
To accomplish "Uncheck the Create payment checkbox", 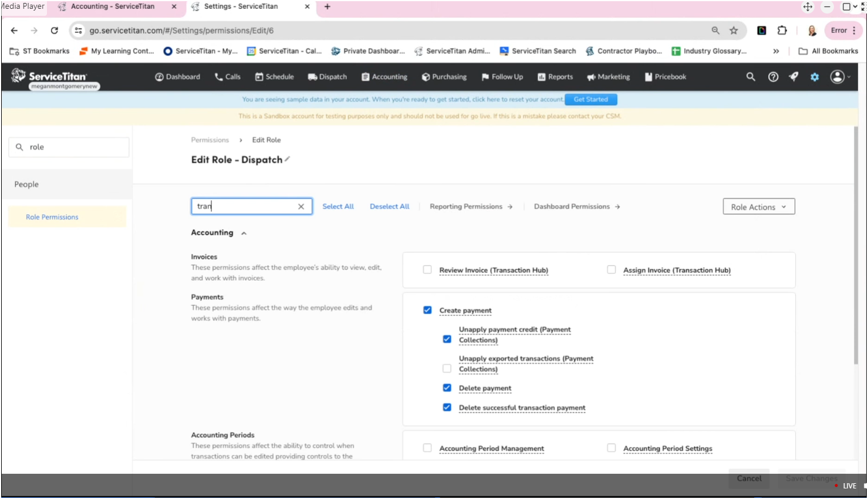I will point(427,310).
